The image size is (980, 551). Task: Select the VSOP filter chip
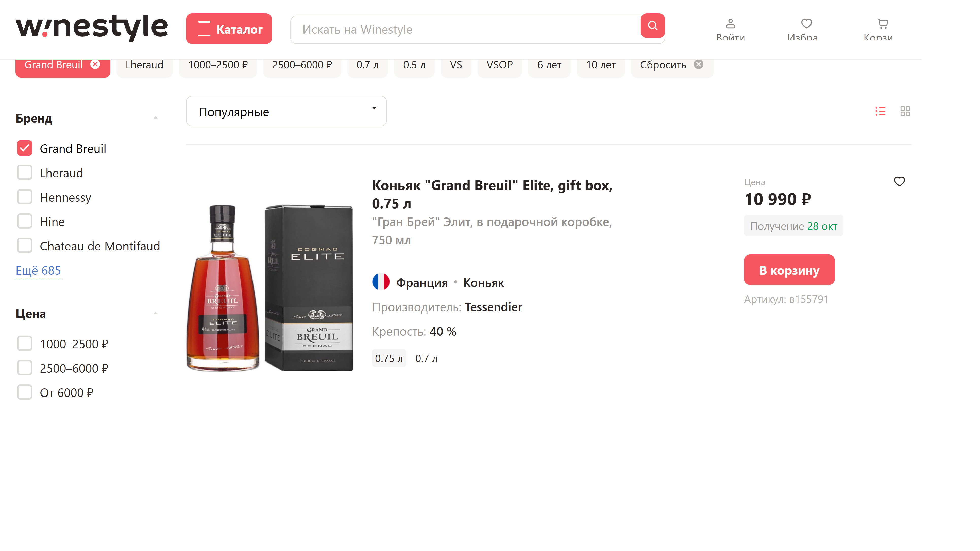coord(499,65)
